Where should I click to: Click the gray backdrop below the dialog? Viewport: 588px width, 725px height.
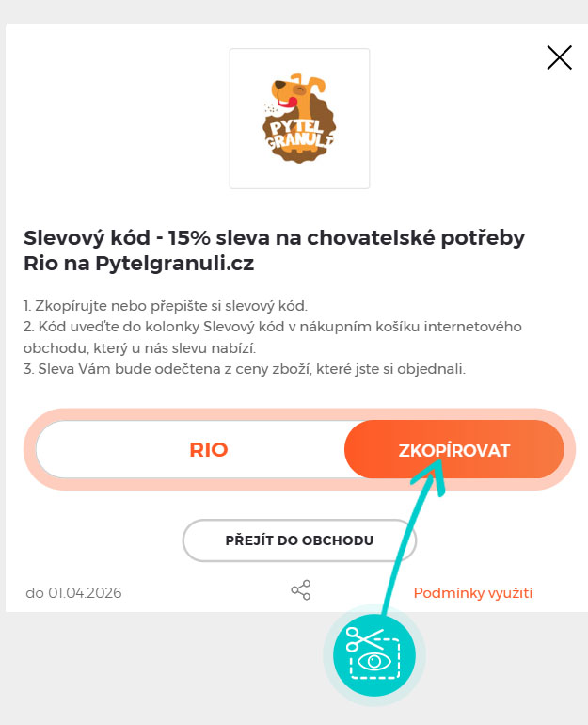138,670
